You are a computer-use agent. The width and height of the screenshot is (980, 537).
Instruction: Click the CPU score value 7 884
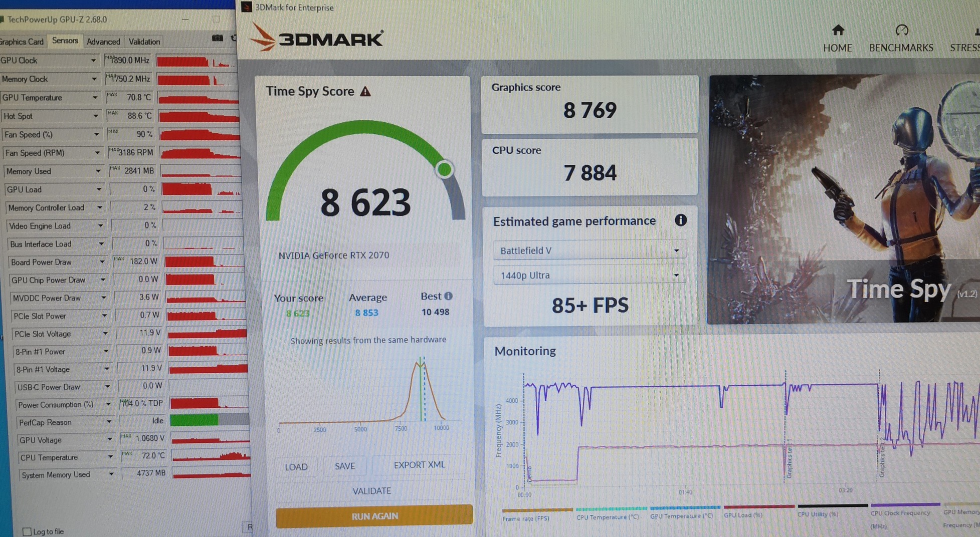click(590, 173)
